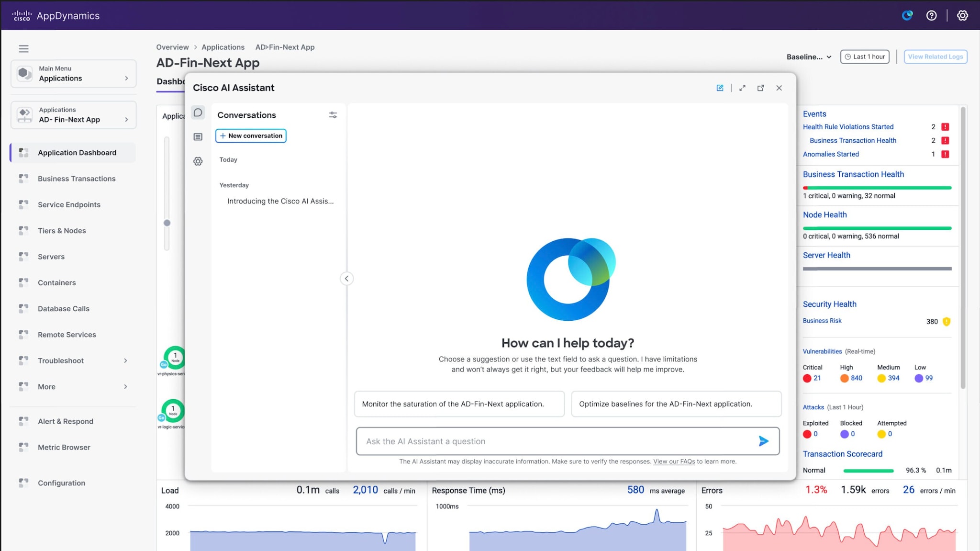This screenshot has height=551, width=980.
Task: Choose the Monitor saturation suggestion
Action: click(459, 404)
